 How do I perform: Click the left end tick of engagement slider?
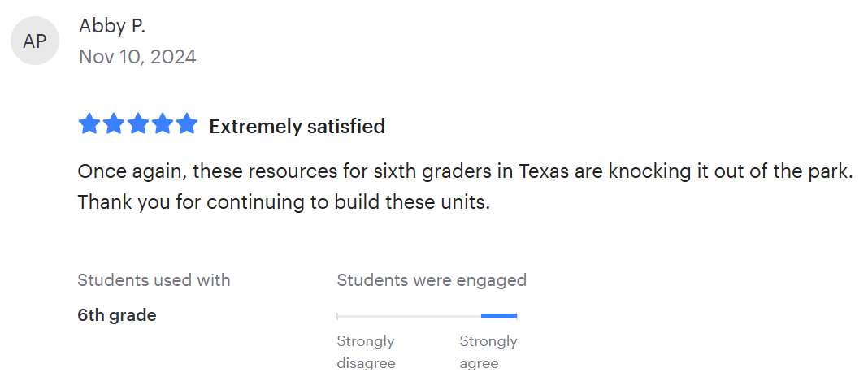(x=338, y=316)
